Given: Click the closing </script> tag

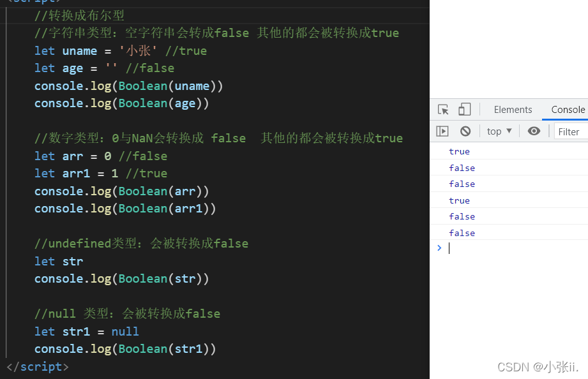Looking at the screenshot, I should click(x=38, y=366).
